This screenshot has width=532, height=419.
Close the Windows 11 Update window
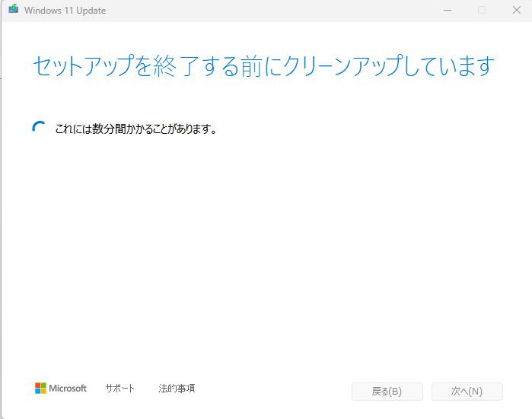(516, 10)
